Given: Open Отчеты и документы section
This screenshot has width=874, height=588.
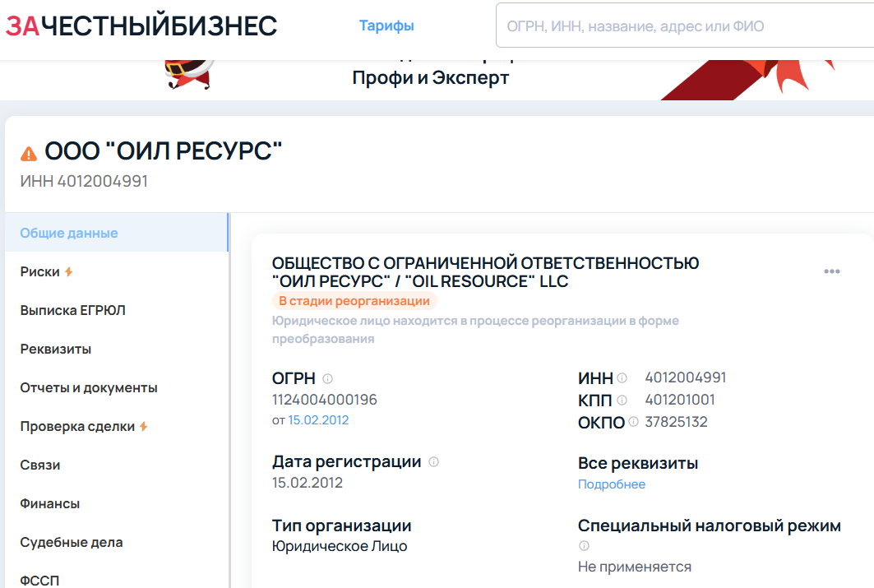Looking at the screenshot, I should pos(89,387).
